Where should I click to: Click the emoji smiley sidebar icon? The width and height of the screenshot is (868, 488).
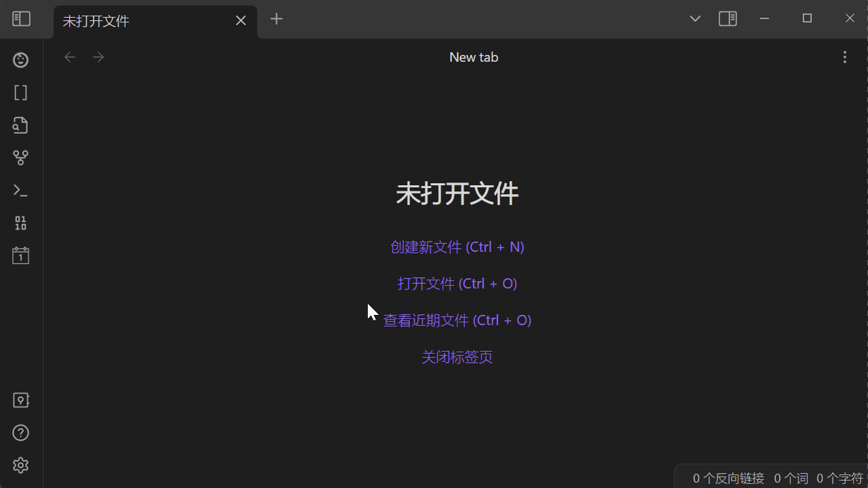click(x=20, y=60)
